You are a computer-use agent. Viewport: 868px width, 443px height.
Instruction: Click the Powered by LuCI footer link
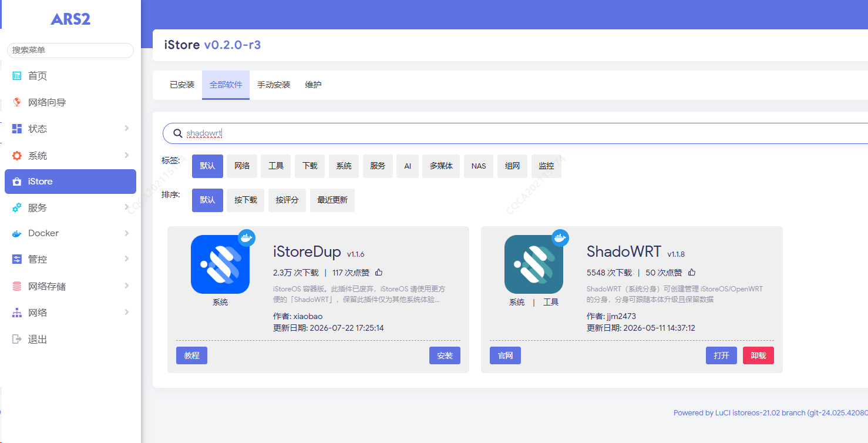[x=771, y=412]
